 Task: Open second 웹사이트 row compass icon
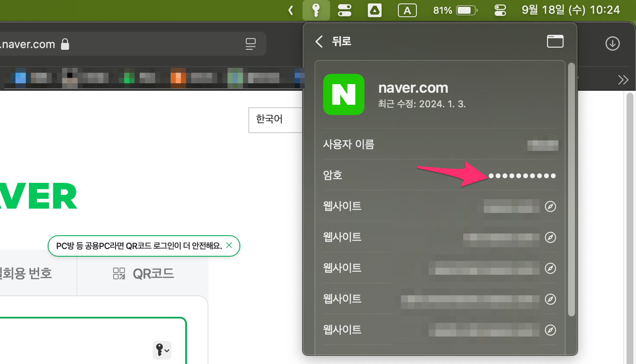550,237
